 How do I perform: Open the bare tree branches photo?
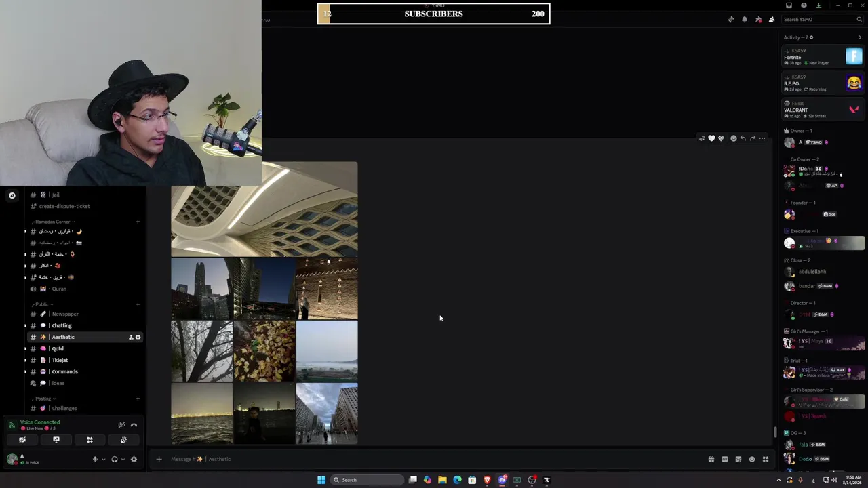[x=202, y=351]
